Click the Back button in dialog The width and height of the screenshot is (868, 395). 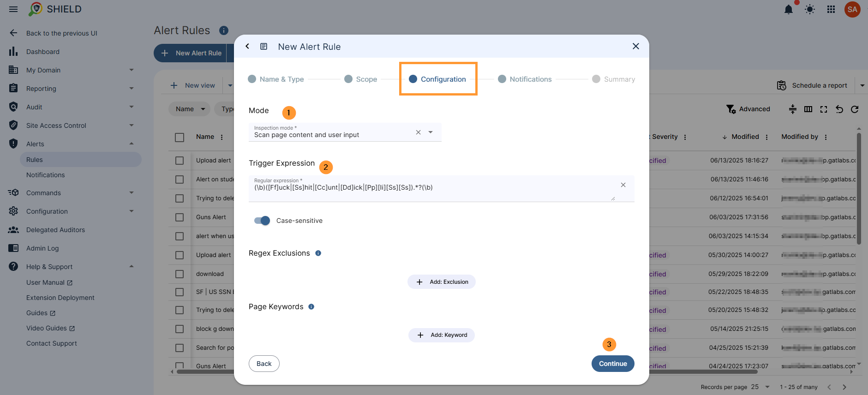click(264, 364)
